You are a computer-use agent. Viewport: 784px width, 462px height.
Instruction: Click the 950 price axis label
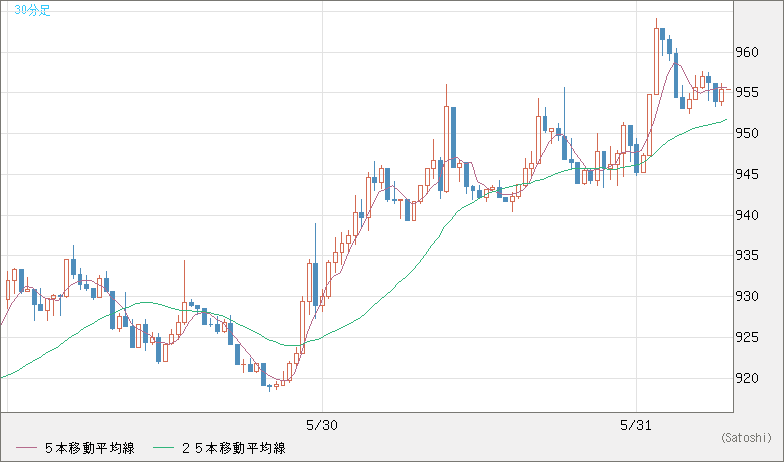(746, 133)
